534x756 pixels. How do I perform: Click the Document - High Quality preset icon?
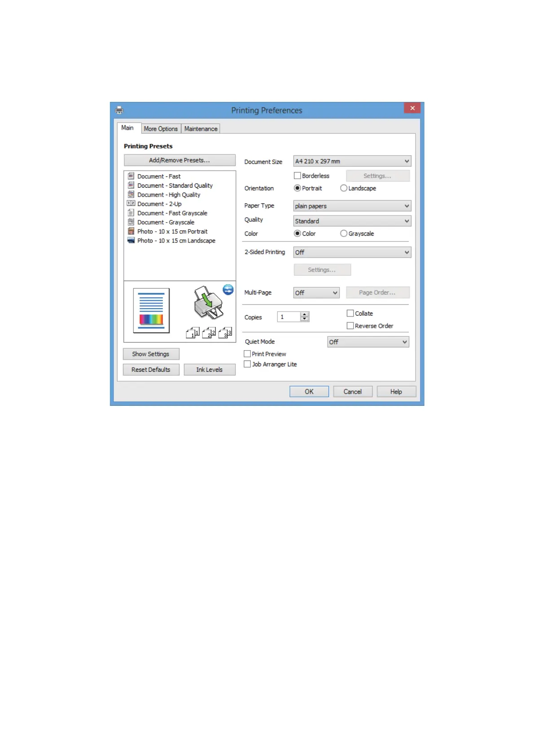coord(131,194)
